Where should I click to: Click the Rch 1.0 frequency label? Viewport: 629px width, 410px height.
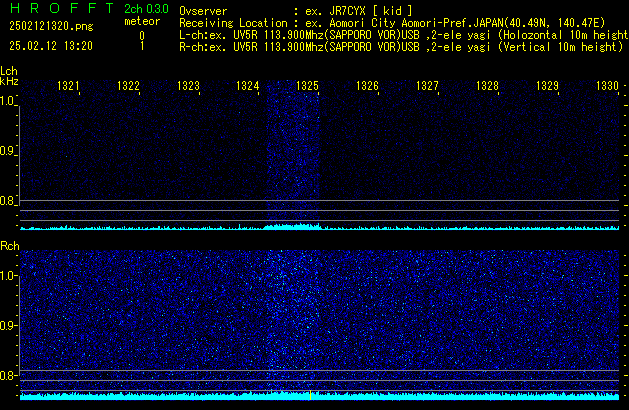click(x=8, y=276)
